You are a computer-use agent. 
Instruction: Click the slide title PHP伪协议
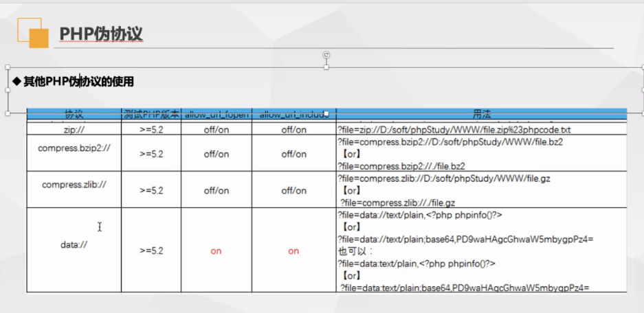point(101,34)
